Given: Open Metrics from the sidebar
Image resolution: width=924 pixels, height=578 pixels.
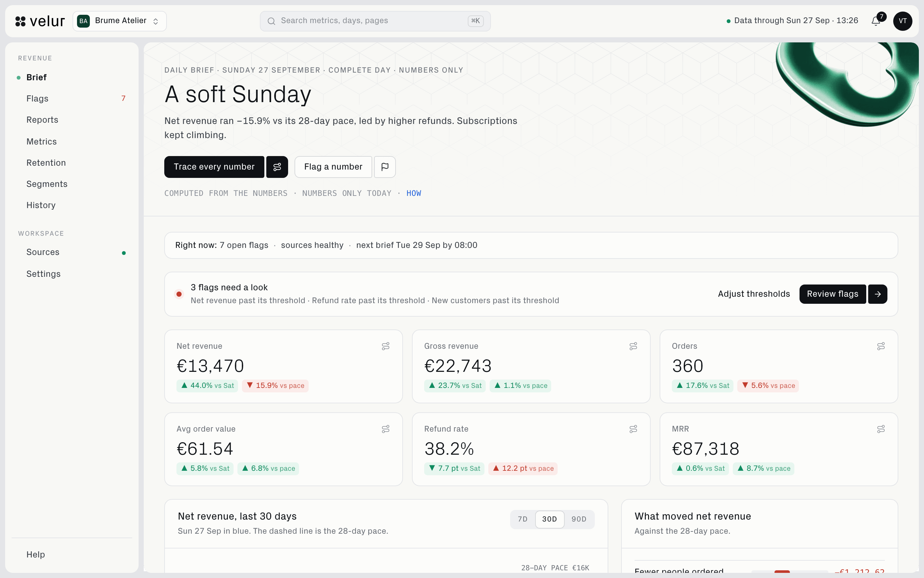Looking at the screenshot, I should coord(72,141).
